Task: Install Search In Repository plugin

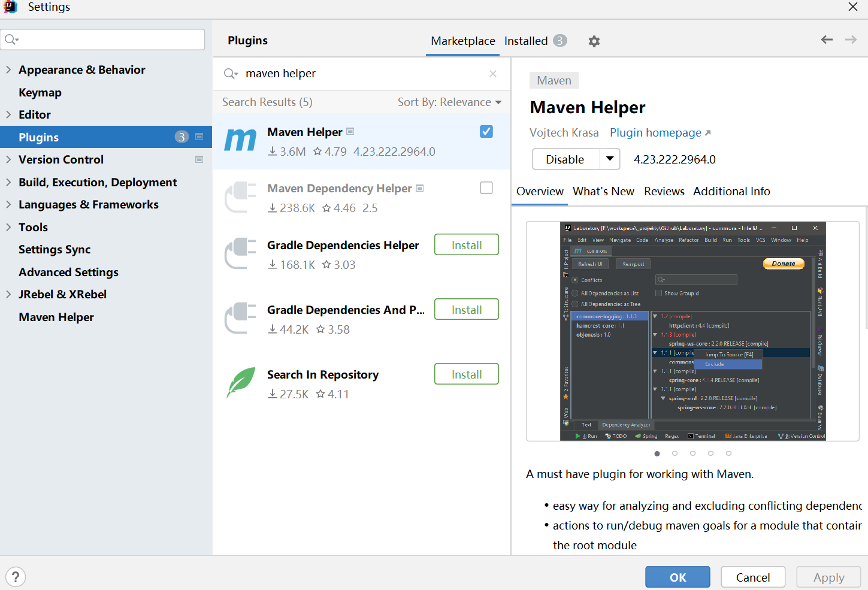Action: [x=467, y=374]
